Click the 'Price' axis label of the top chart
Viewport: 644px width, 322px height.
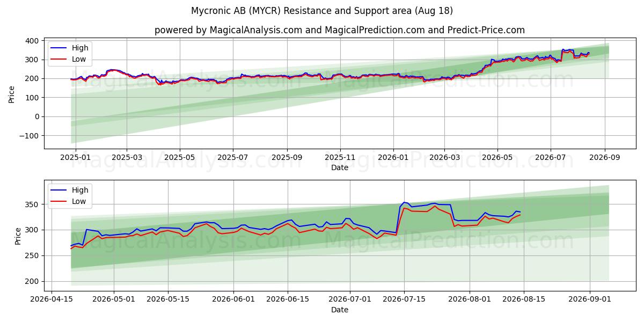[12, 93]
